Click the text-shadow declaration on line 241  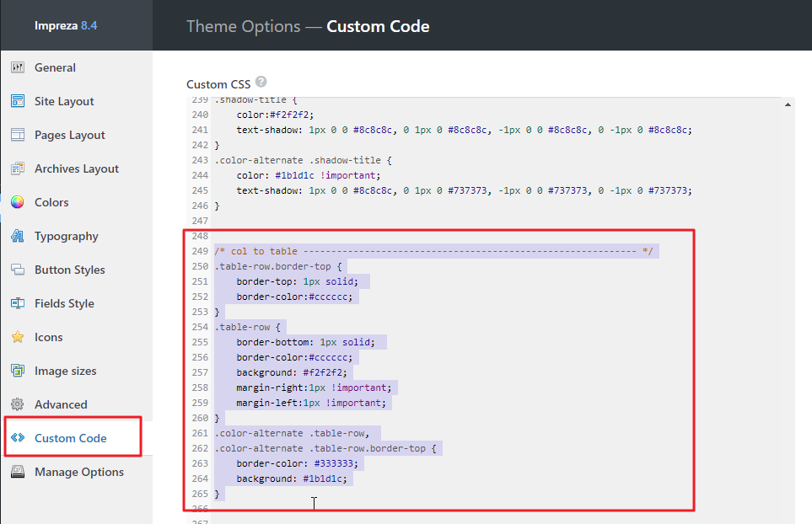[464, 130]
